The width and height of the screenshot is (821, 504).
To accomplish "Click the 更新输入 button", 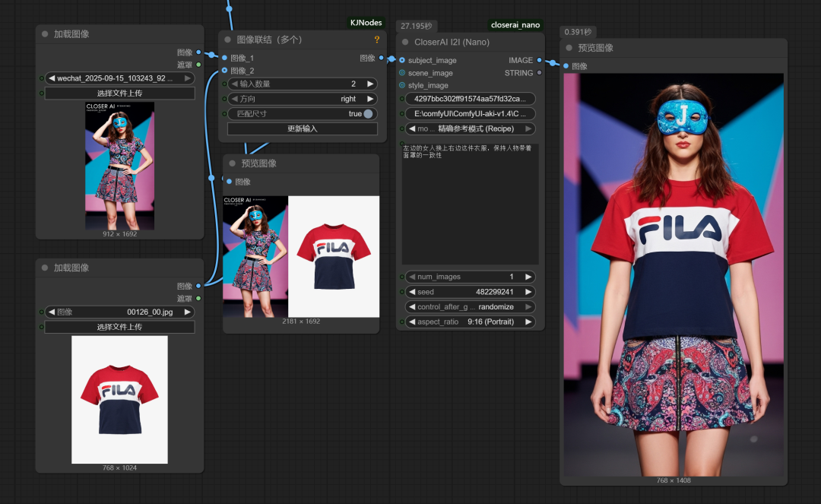I will click(x=303, y=128).
